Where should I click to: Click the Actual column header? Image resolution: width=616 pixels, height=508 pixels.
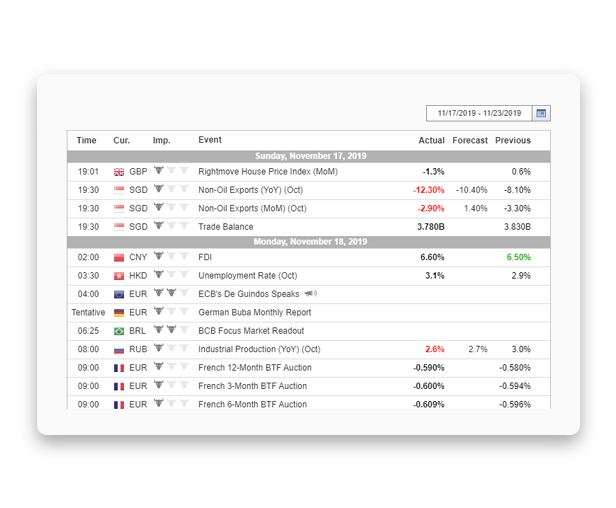(x=431, y=141)
